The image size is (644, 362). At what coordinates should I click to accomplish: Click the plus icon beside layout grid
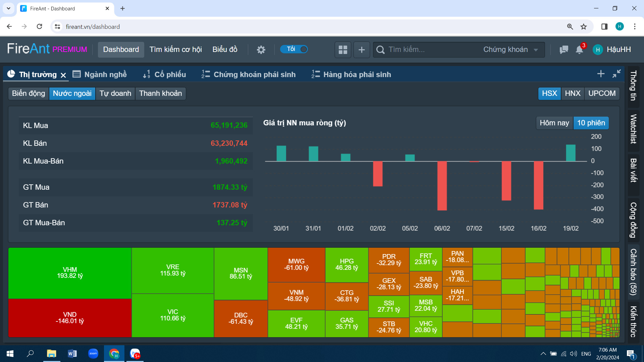coord(362,50)
